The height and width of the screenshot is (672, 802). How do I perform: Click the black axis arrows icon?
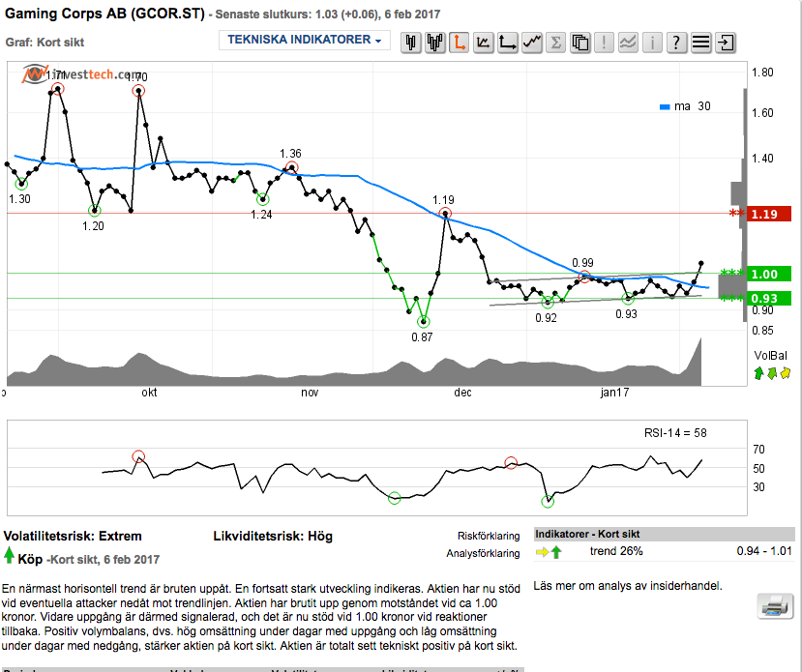click(507, 43)
